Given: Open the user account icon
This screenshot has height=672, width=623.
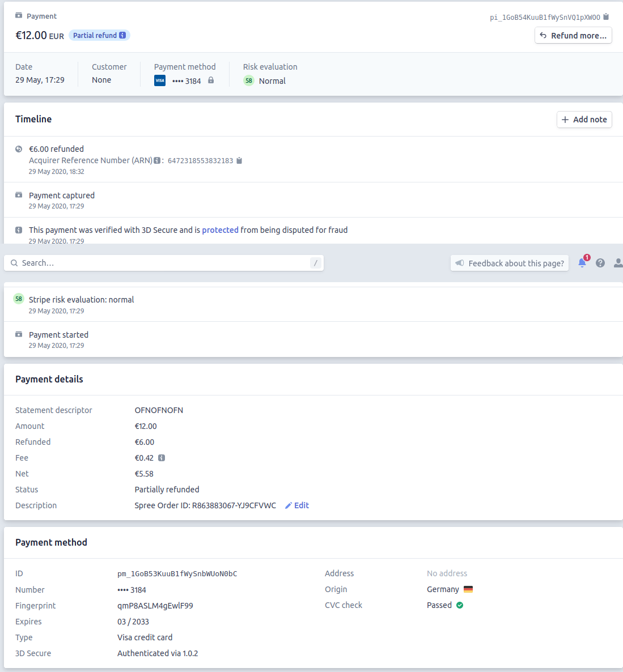Looking at the screenshot, I should pos(618,263).
